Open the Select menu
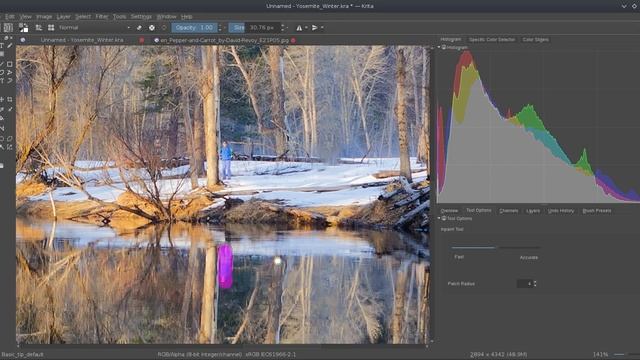Screen dimensions: 640x360 click(x=83, y=17)
